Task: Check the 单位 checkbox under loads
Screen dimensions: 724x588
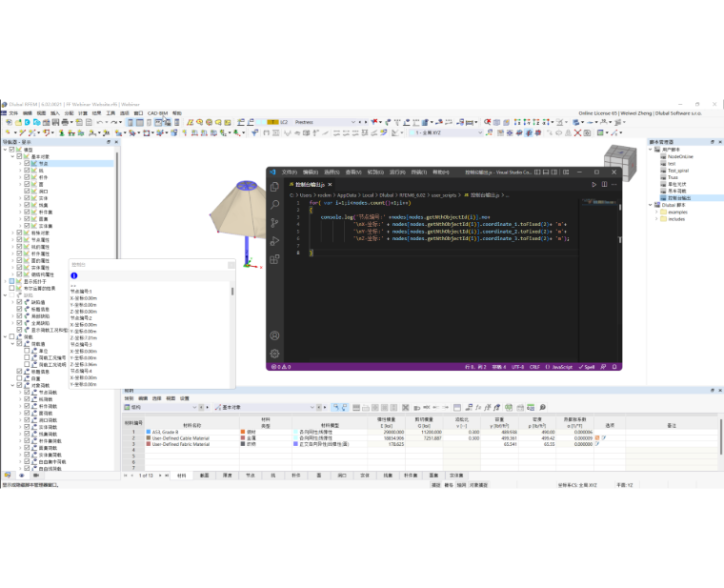Action: pos(27,351)
